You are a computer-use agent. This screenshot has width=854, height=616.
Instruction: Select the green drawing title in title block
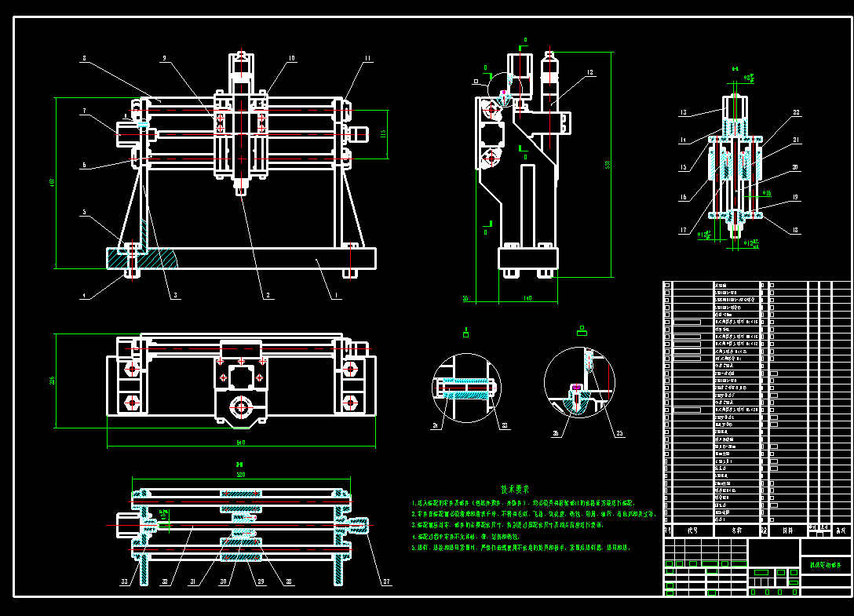coord(825,565)
